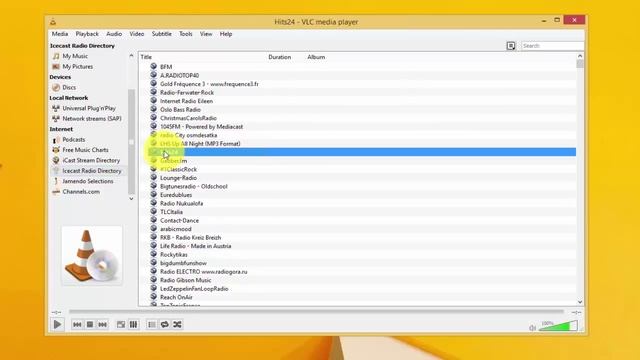This screenshot has height=360, width=640.
Task: Click station icon beside Rockytikas
Action: pyautogui.click(x=153, y=254)
